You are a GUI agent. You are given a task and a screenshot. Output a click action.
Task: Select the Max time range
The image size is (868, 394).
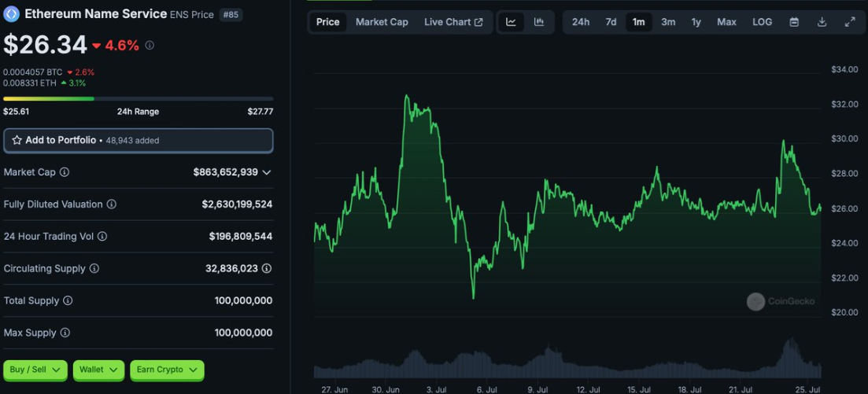(727, 22)
